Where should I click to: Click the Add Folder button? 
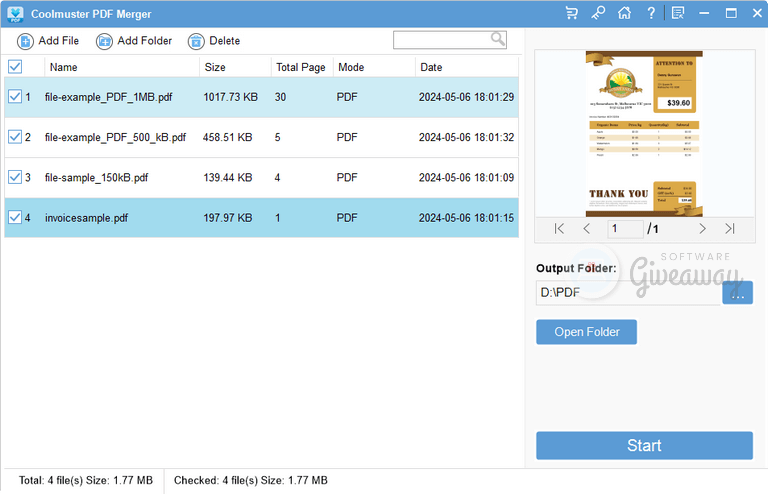[x=134, y=41]
